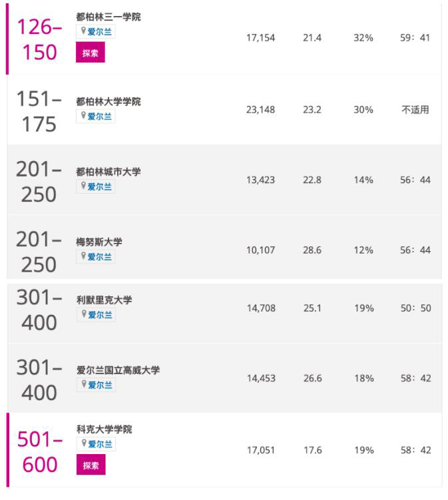Open 科克大学学院 university link

click(x=104, y=429)
